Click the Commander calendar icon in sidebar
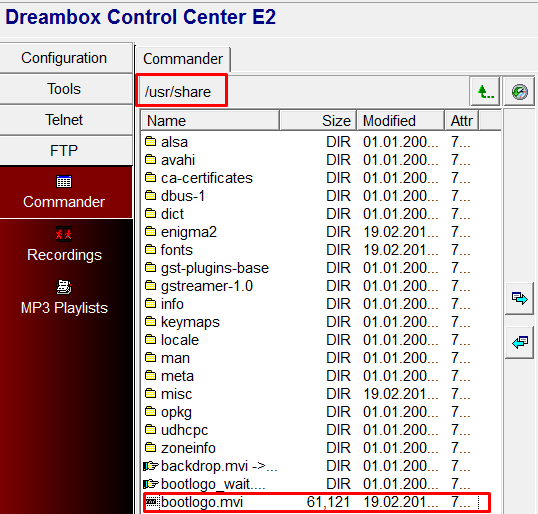The height and width of the screenshot is (514, 538). [64, 182]
